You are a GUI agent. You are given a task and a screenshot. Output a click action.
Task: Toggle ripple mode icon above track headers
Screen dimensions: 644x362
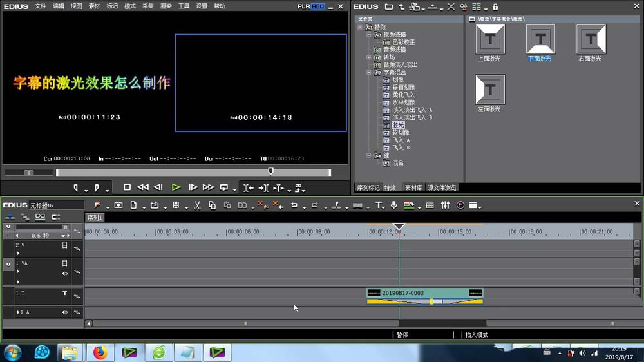pos(25,217)
